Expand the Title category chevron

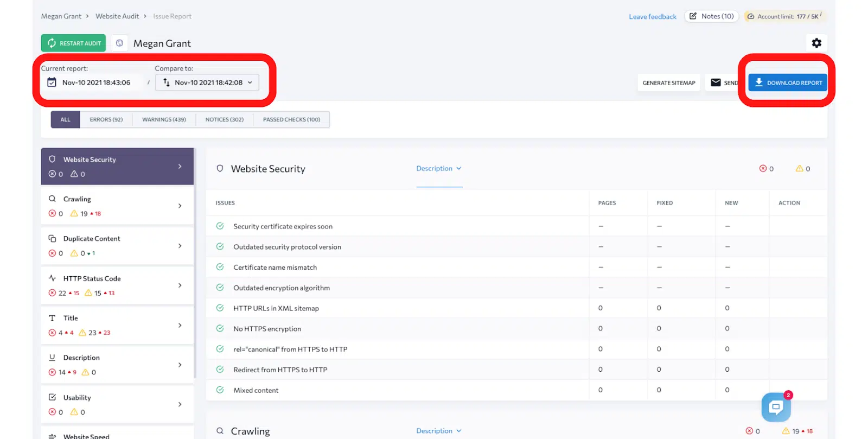pos(180,326)
